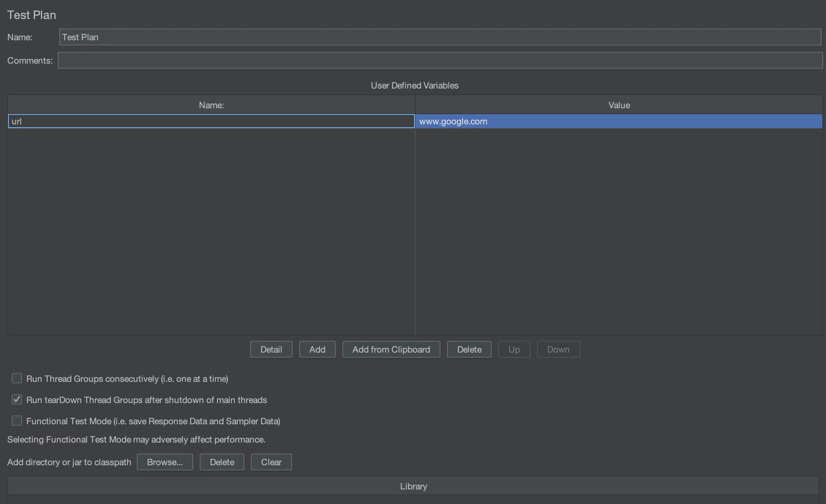This screenshot has height=504, width=826.
Task: Click the Up button
Action: [514, 349]
